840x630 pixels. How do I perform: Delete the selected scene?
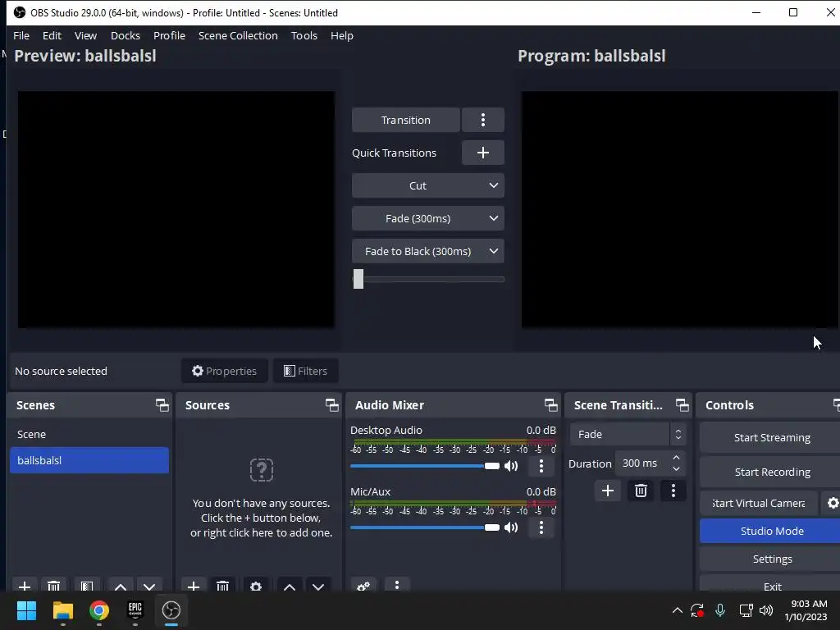53,586
